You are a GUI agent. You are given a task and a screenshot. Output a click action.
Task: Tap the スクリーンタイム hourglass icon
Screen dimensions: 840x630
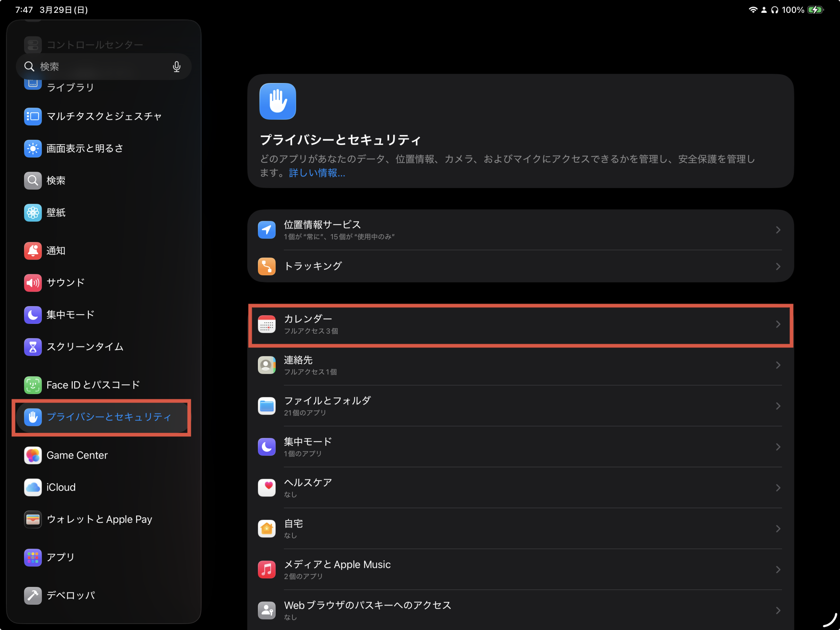[33, 347]
